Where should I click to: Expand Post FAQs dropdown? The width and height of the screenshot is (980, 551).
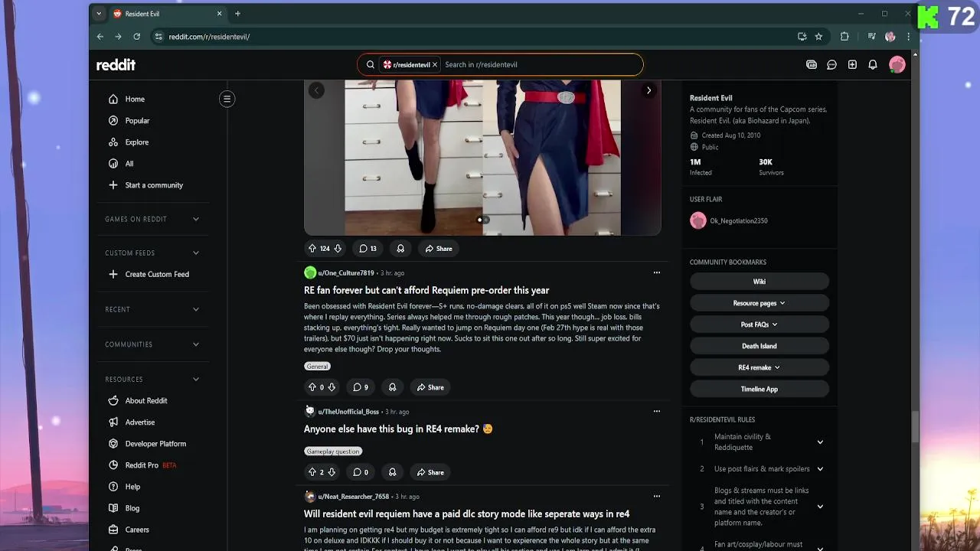(759, 324)
